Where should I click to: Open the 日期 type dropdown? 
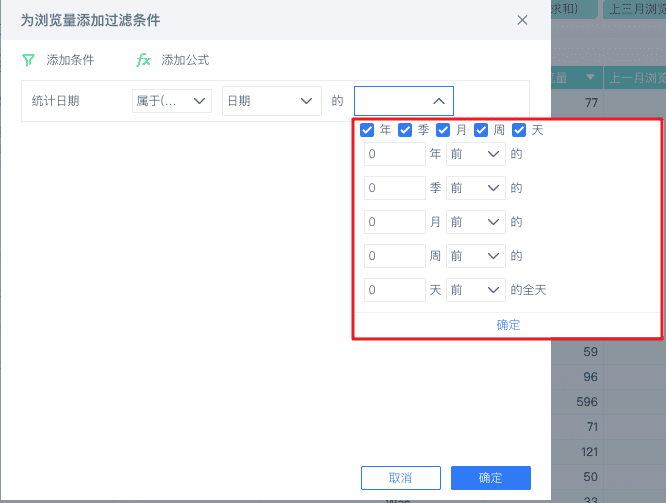click(271, 101)
